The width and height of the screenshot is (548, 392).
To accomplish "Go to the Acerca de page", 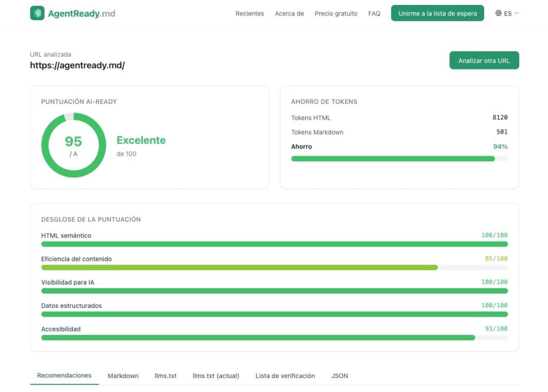I will 289,13.
